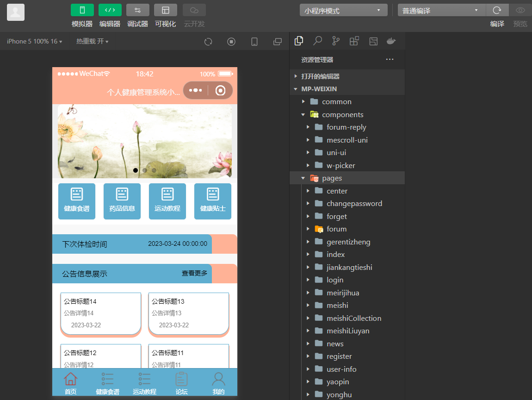Viewport: 532px width, 400px height.
Task: Click the 查看更多 view more link
Action: 195,273
